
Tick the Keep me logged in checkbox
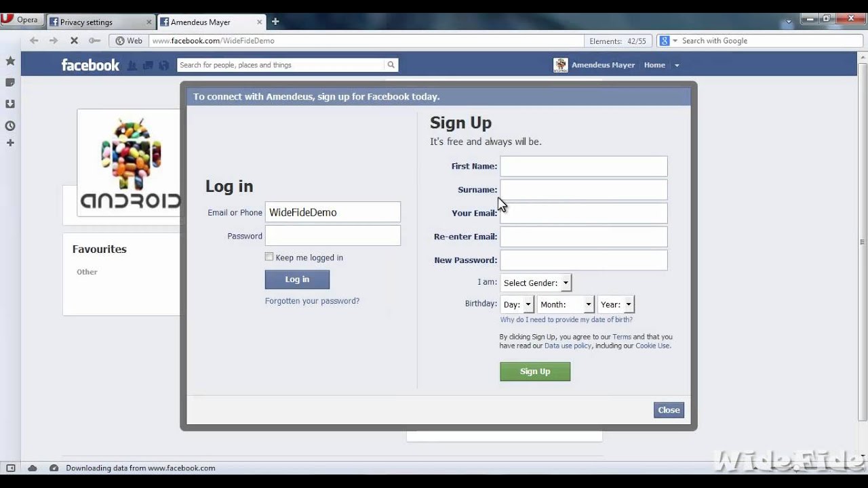[x=269, y=257]
